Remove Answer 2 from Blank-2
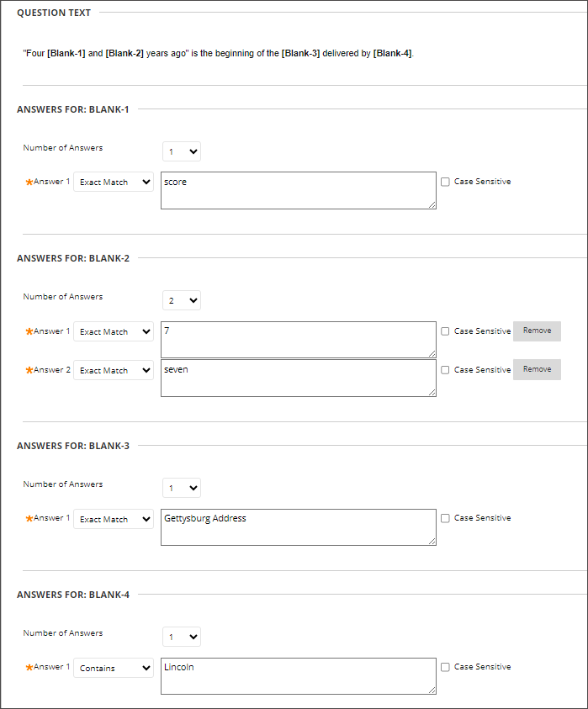 (537, 369)
